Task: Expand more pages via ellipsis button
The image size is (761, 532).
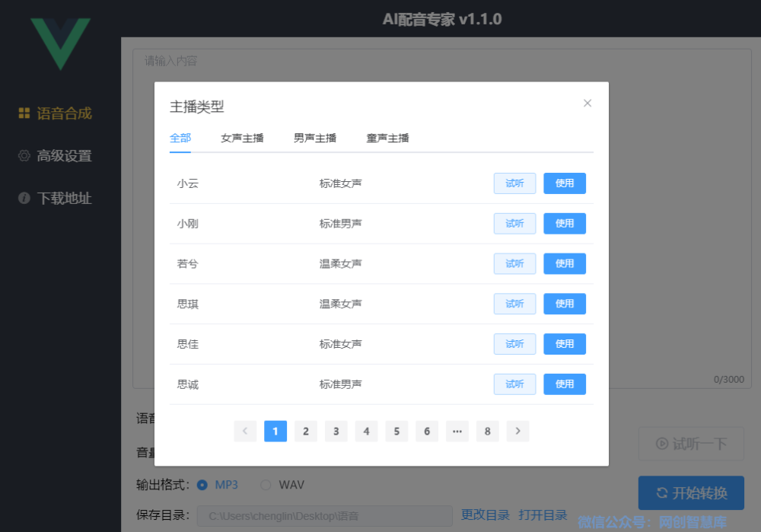Action: 457,431
